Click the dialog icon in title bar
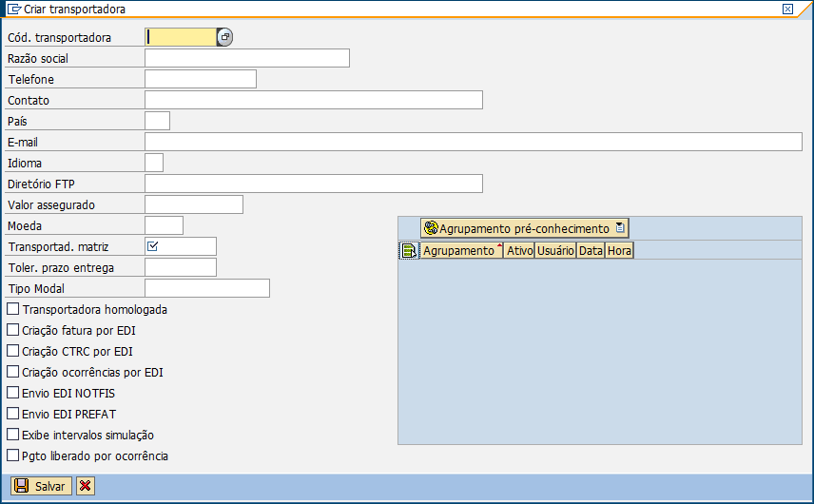814x504 pixels. (x=13, y=9)
